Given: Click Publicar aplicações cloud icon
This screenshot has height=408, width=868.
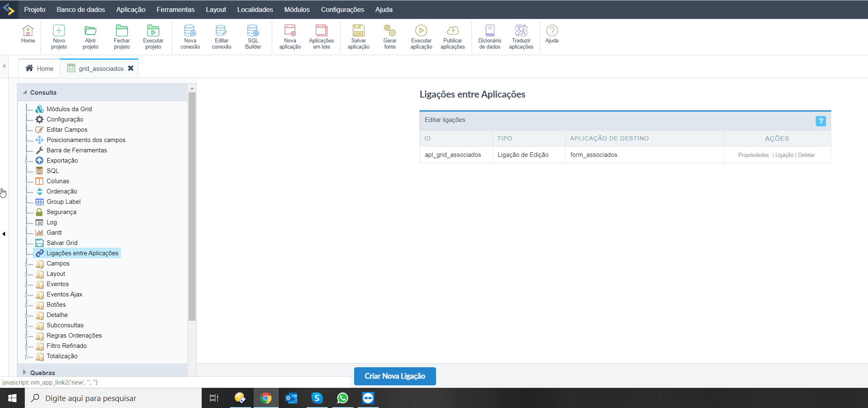Looking at the screenshot, I should (x=453, y=37).
